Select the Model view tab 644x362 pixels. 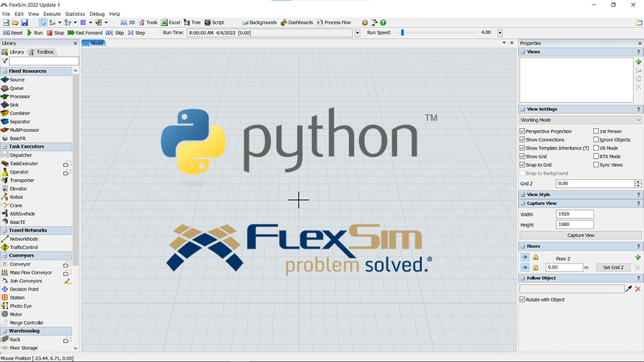(x=94, y=43)
